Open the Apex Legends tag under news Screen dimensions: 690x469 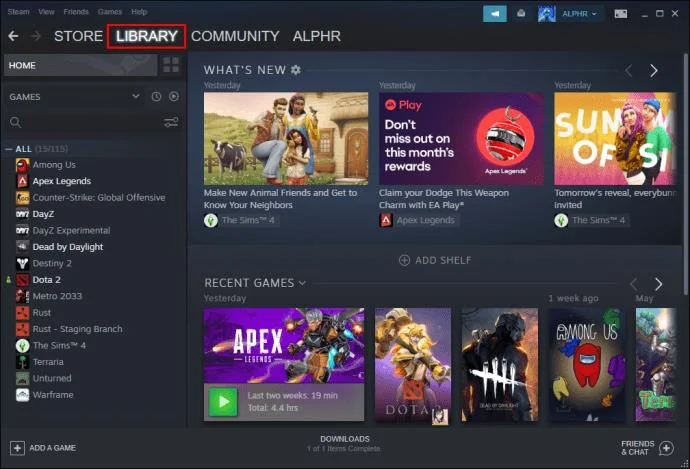pos(419,220)
